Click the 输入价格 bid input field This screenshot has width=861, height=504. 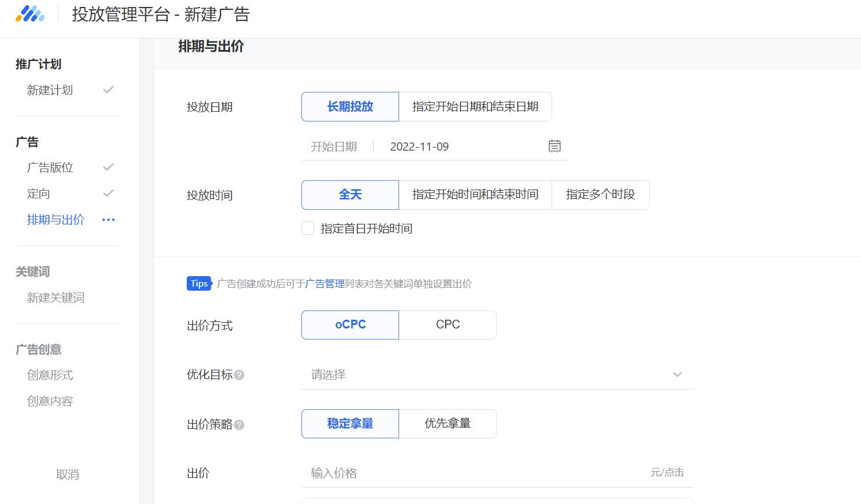click(x=477, y=473)
